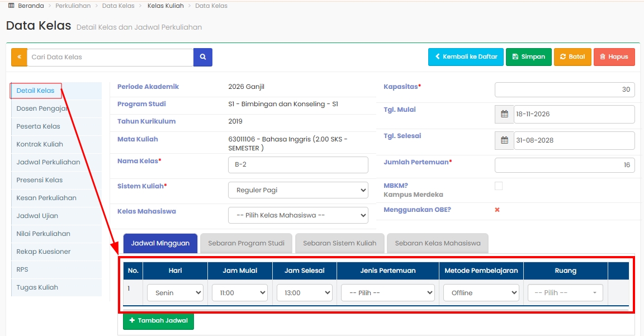Click the Tambah Jadwal button

pos(158,321)
